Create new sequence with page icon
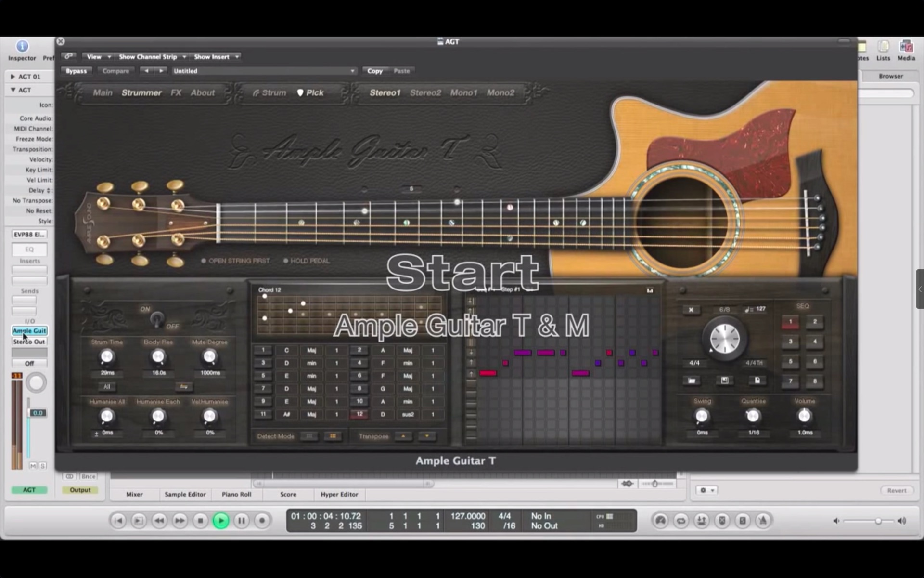 (x=757, y=381)
